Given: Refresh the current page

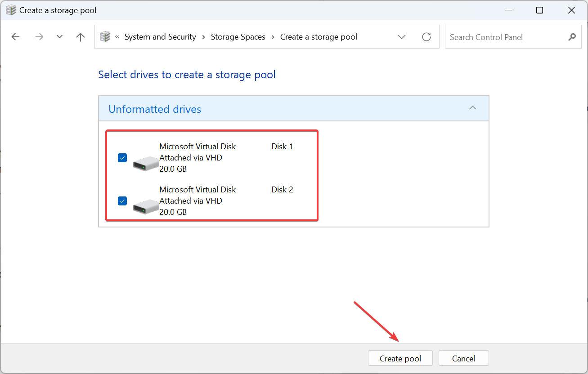Looking at the screenshot, I should click(x=426, y=37).
